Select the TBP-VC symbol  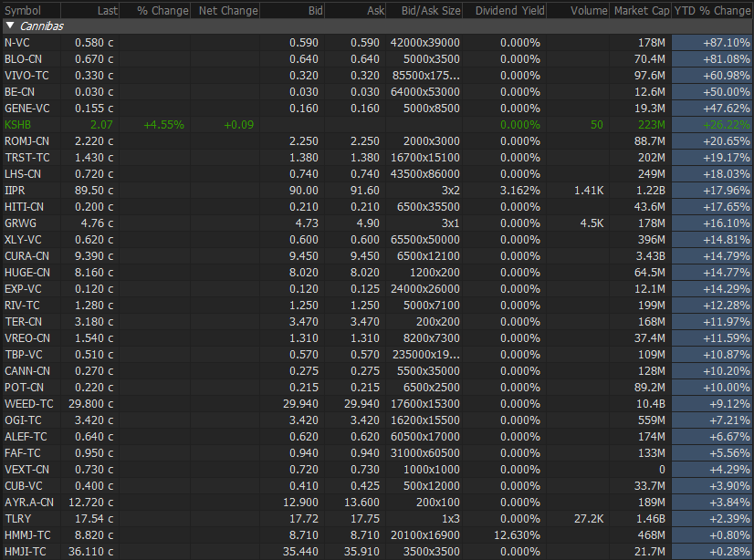[x=23, y=355]
